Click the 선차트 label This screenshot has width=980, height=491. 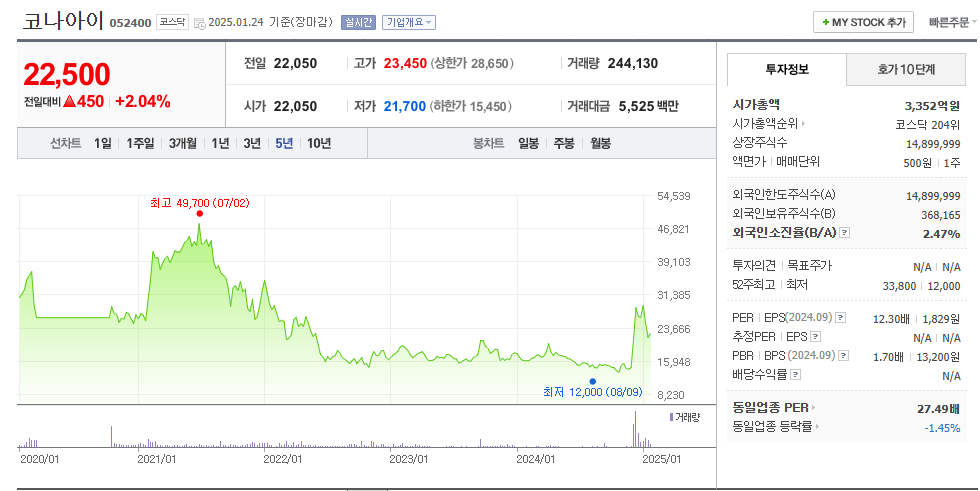click(x=66, y=144)
